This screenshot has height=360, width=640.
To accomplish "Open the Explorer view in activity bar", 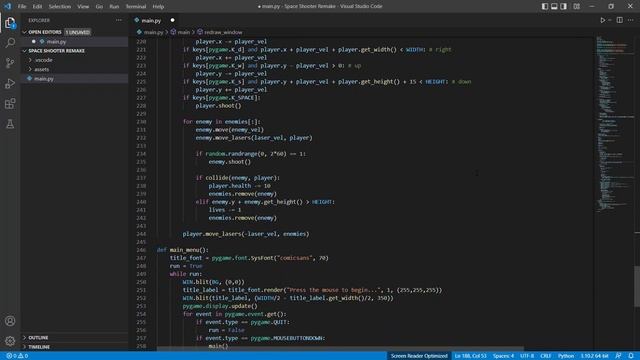I will tap(10, 23).
